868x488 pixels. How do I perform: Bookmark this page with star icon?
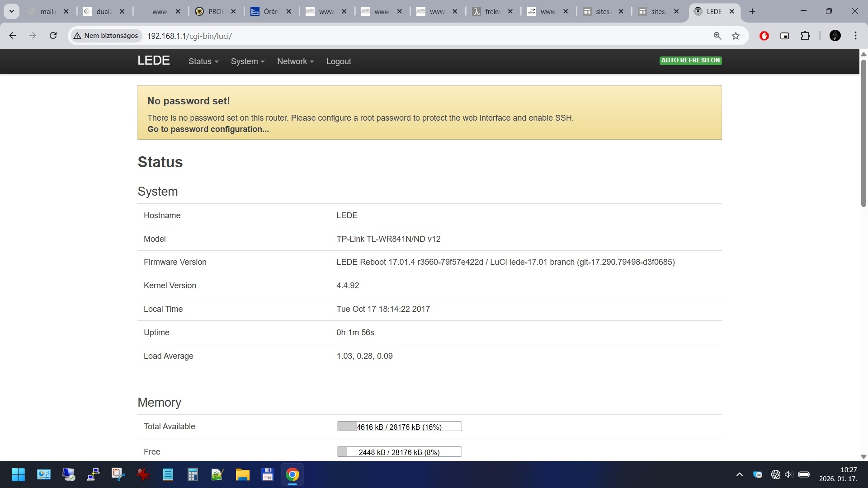point(736,36)
